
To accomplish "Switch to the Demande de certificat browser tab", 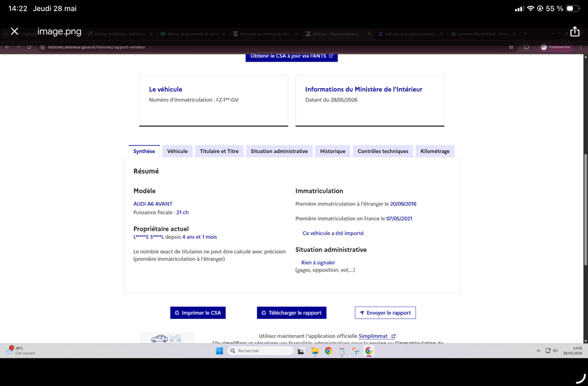I will 265,34.
